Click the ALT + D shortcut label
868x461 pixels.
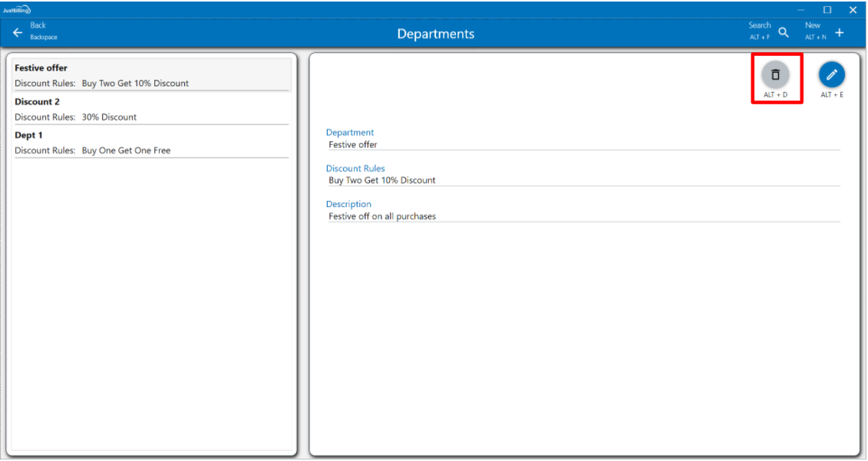coord(775,95)
